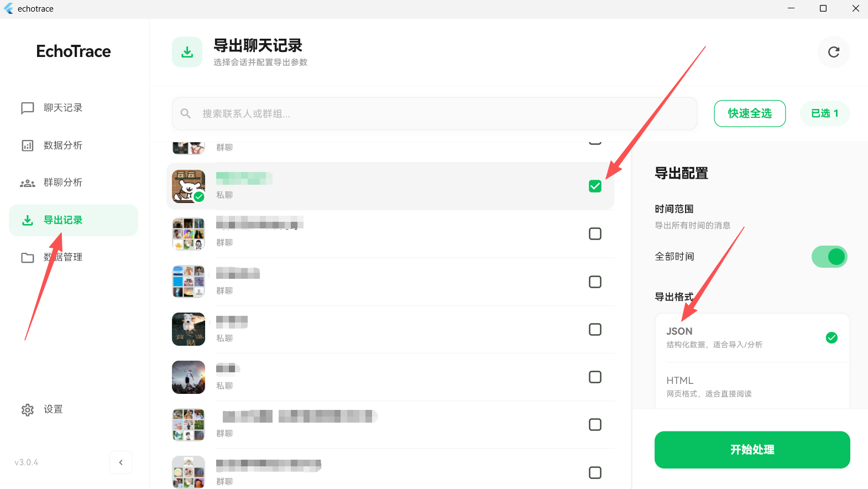Click the 导出配置 heading
This screenshot has height=489, width=868.
click(x=682, y=173)
